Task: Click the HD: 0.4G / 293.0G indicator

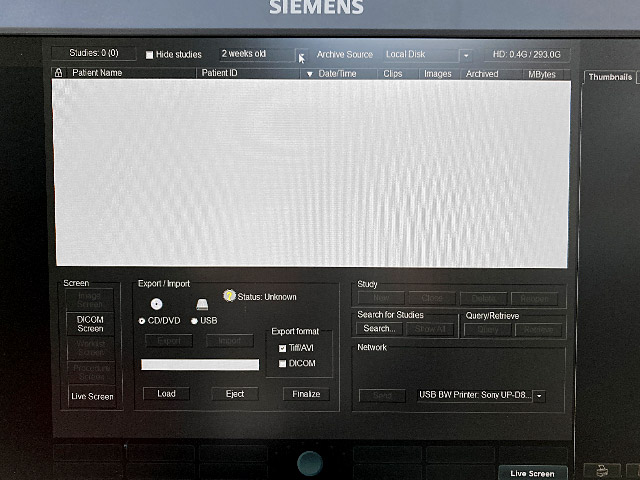Action: pyautogui.click(x=527, y=55)
